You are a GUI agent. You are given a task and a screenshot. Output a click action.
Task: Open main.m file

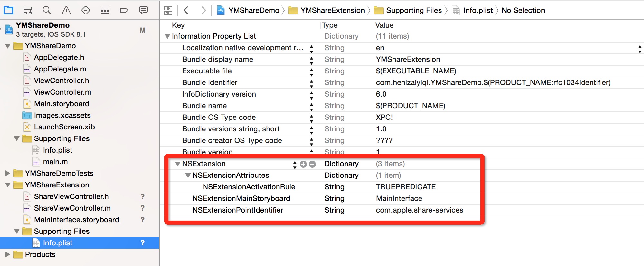coord(55,162)
